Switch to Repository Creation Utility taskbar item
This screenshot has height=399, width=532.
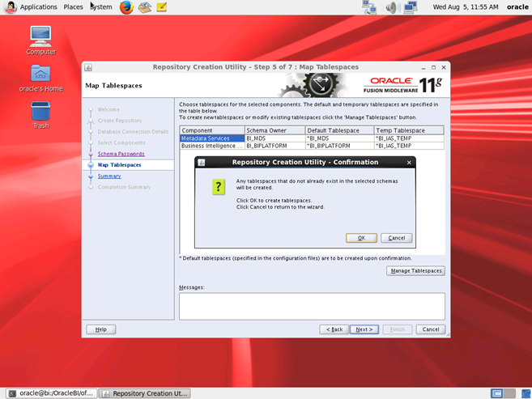click(x=145, y=393)
